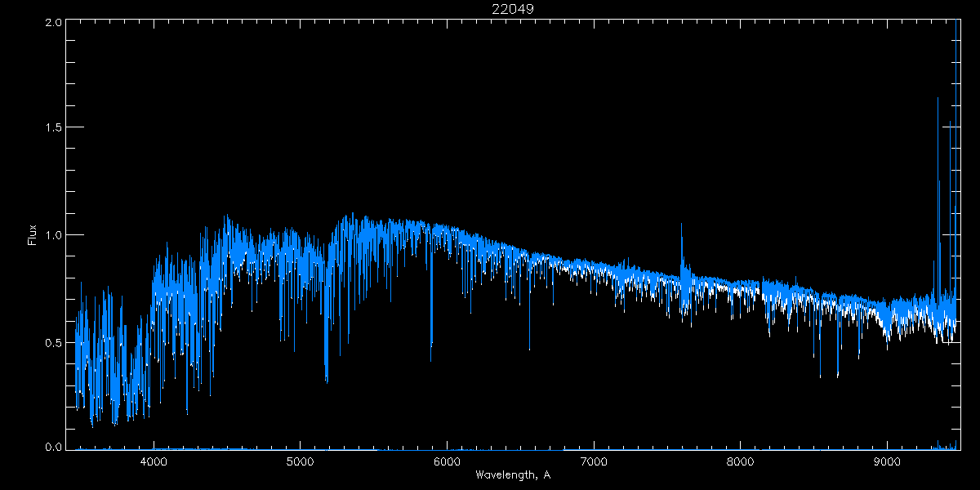980x490 pixels.
Task: Click the 1.0 y-axis tick label
Action: point(52,235)
